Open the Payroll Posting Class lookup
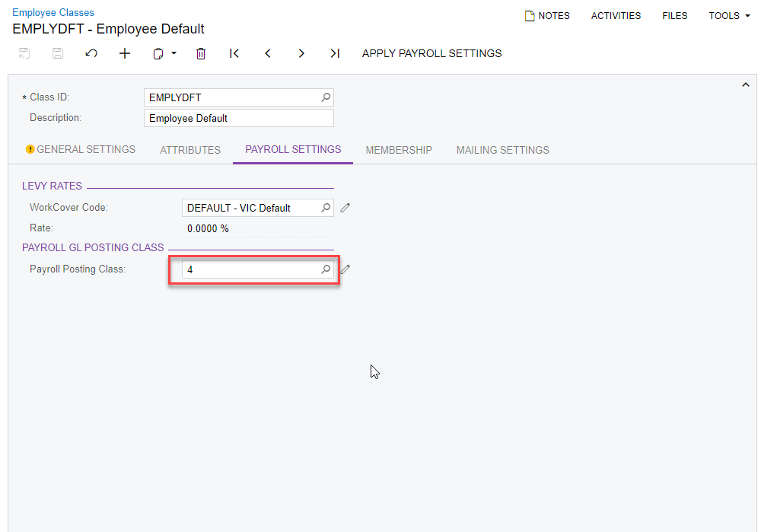Viewport: 761px width, 532px height. coord(325,269)
